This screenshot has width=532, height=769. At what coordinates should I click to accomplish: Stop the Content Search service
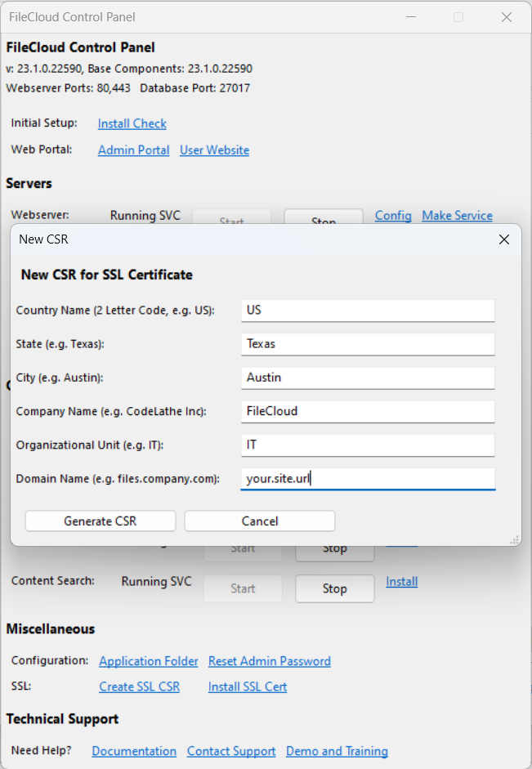(x=334, y=588)
